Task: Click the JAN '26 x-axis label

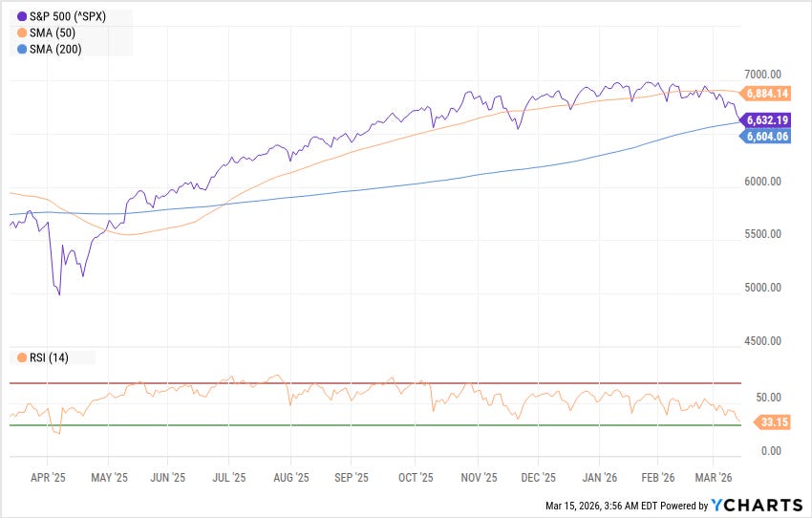Action: coord(599,478)
